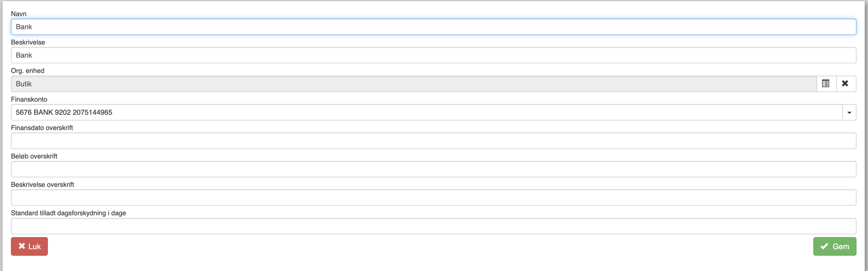The image size is (868, 271).
Task: Focus the Navn text field
Action: [x=433, y=27]
